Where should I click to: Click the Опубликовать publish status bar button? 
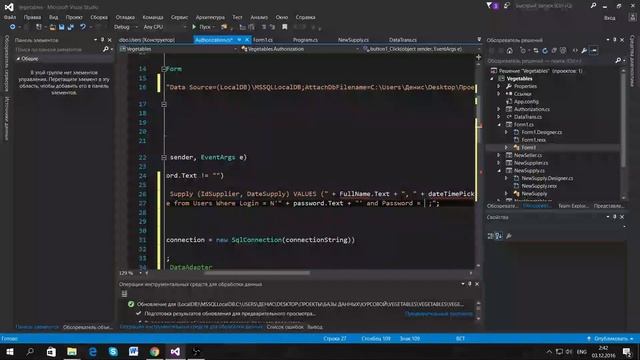coord(610,338)
